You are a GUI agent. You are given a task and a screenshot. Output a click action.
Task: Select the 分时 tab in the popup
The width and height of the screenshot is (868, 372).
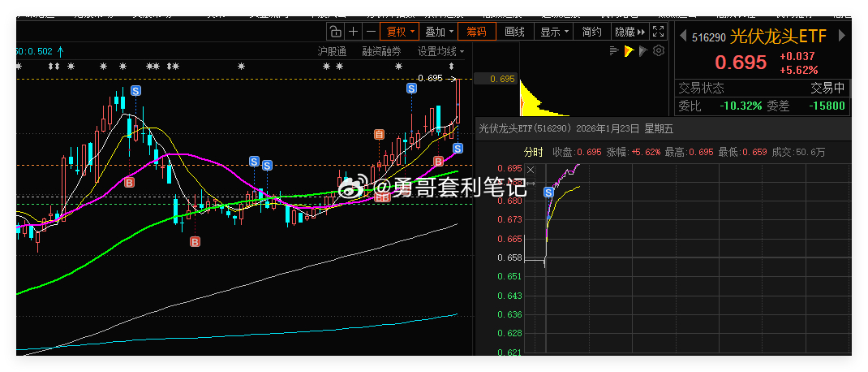pos(534,152)
